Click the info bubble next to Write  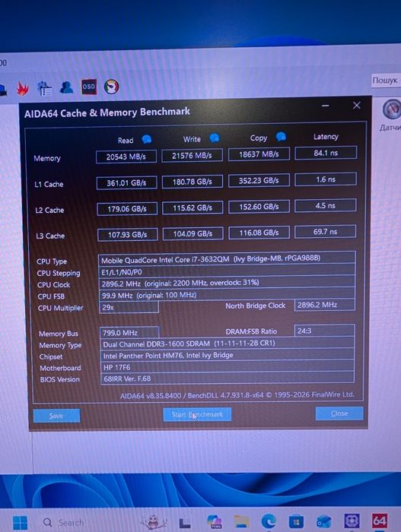pos(215,138)
